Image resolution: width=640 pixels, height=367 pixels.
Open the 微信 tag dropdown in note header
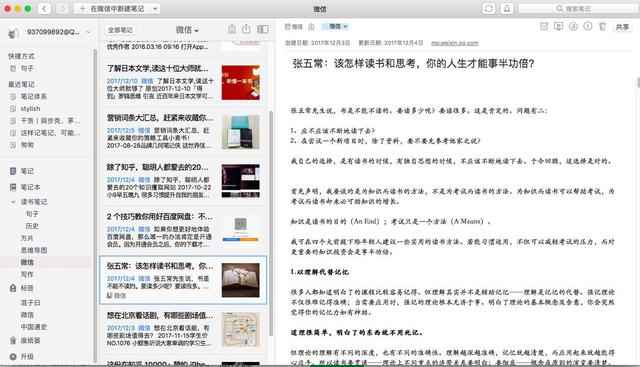(x=337, y=26)
